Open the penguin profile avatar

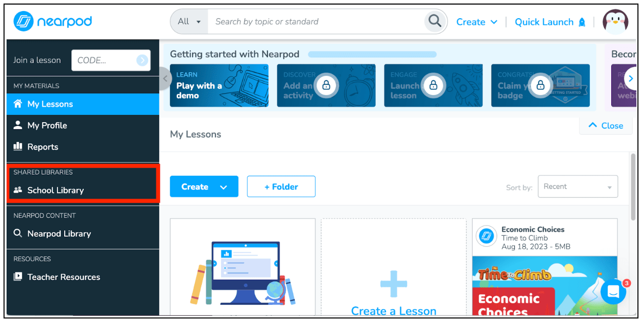pyautogui.click(x=615, y=22)
